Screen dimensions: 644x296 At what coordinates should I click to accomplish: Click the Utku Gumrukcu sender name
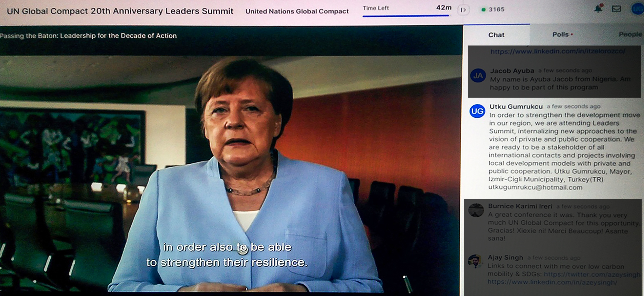pos(516,107)
